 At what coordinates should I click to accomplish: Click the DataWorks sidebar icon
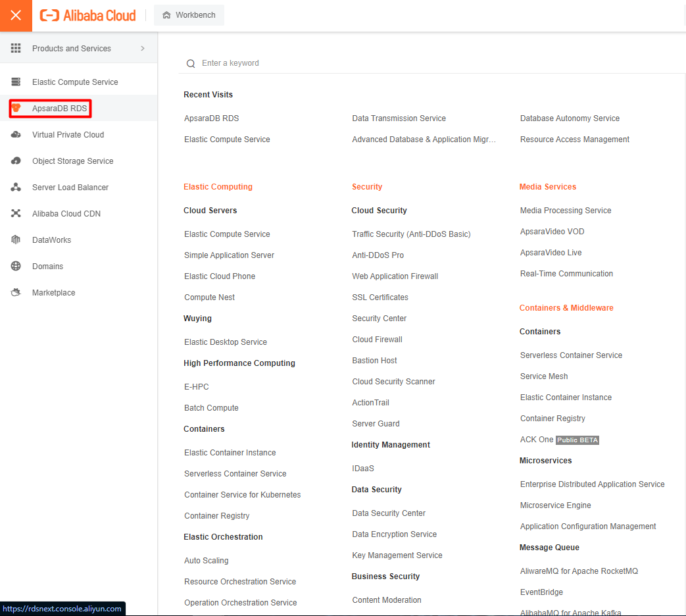[x=16, y=240]
